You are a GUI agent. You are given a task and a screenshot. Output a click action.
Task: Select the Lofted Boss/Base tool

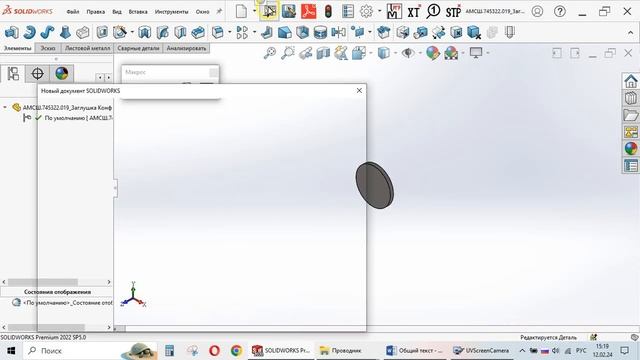click(x=65, y=32)
